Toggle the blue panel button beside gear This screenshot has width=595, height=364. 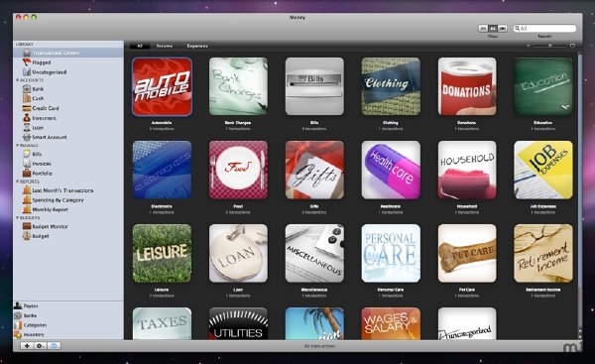(54, 346)
